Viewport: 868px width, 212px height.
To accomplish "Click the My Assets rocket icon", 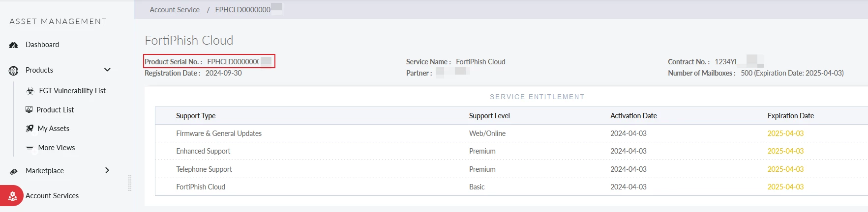I will coord(30,129).
